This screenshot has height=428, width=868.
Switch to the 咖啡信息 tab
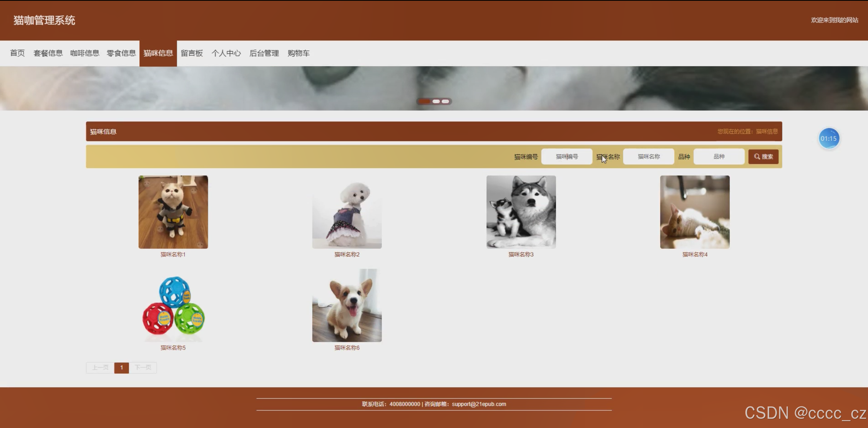85,53
